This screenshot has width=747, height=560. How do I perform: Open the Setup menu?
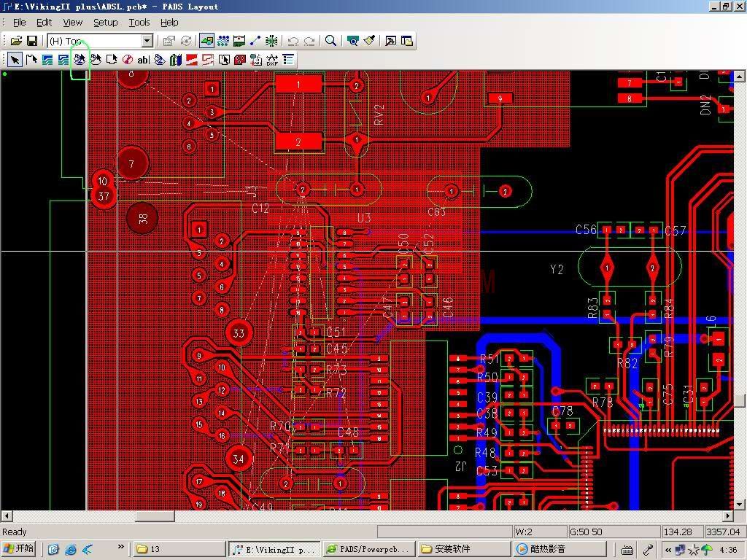105,23
